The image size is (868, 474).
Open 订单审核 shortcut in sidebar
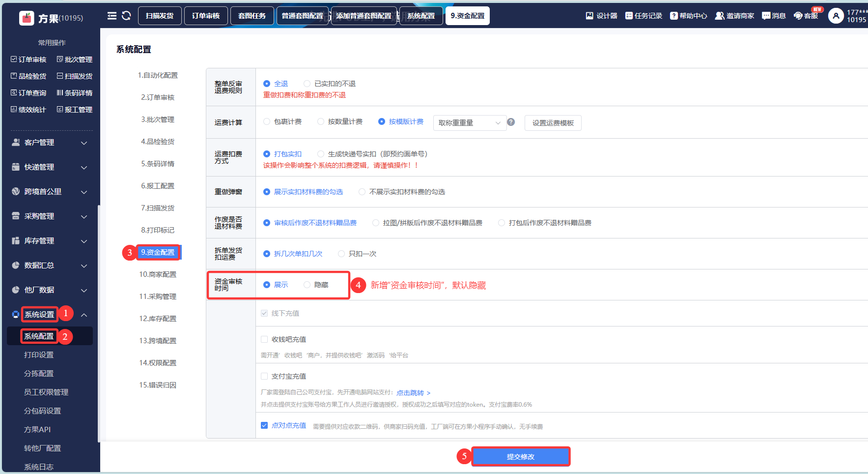click(x=28, y=59)
